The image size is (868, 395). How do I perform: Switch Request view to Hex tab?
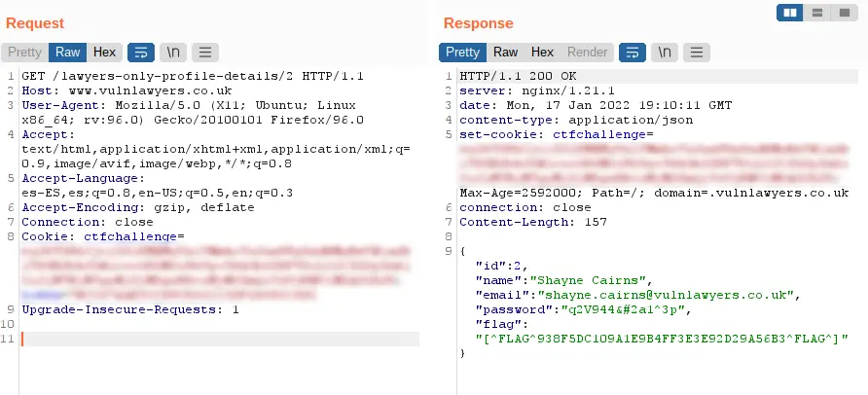tap(105, 53)
